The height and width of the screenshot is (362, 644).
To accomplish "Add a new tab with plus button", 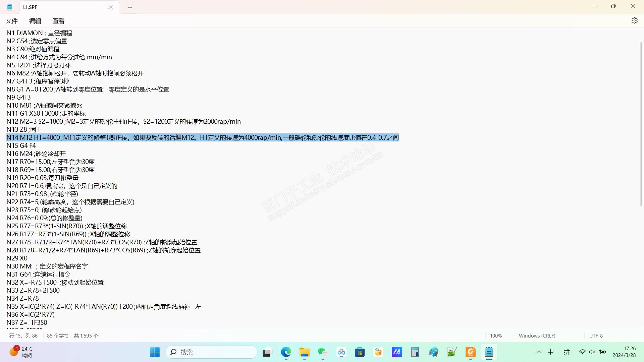I will 130,7.
